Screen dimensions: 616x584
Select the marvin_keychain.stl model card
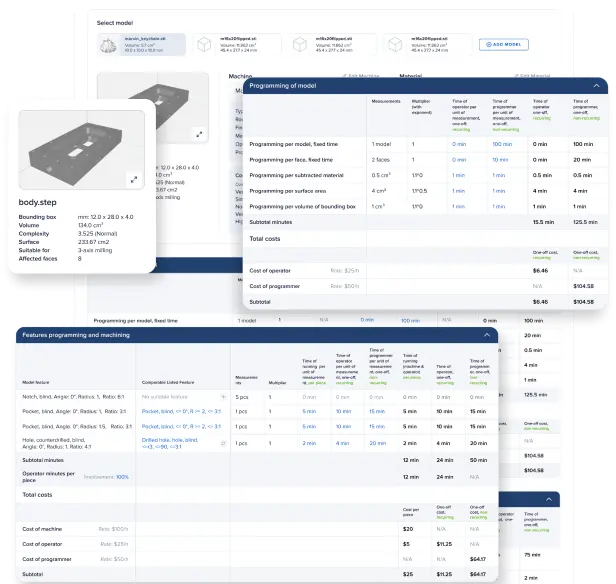(140, 45)
